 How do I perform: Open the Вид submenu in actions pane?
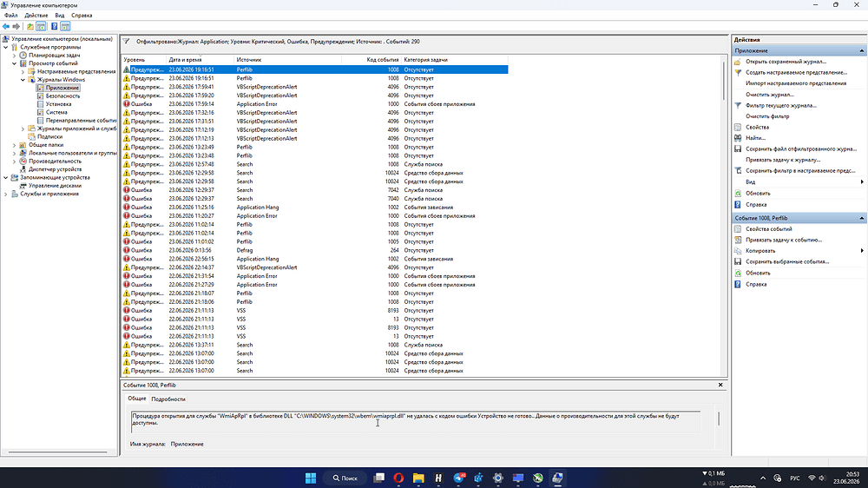750,182
